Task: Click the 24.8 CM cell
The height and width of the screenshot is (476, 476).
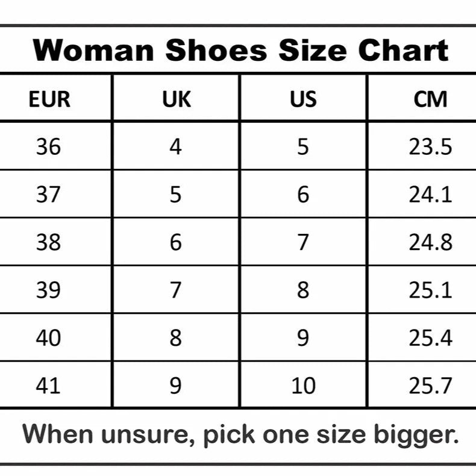Action: (x=430, y=242)
